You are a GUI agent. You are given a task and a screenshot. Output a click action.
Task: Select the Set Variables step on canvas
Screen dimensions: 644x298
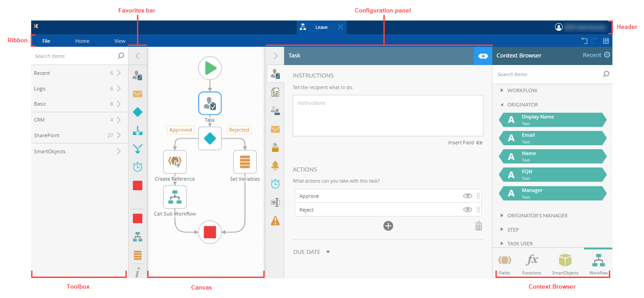245,162
